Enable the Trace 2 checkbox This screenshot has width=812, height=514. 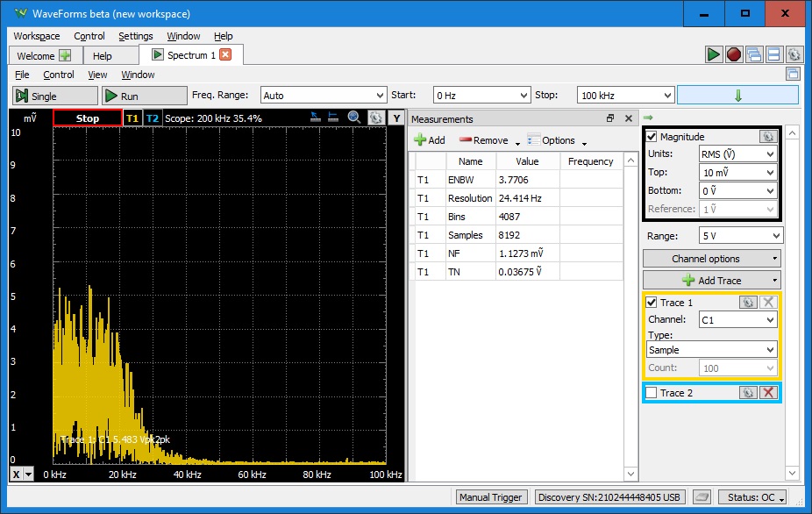[652, 393]
